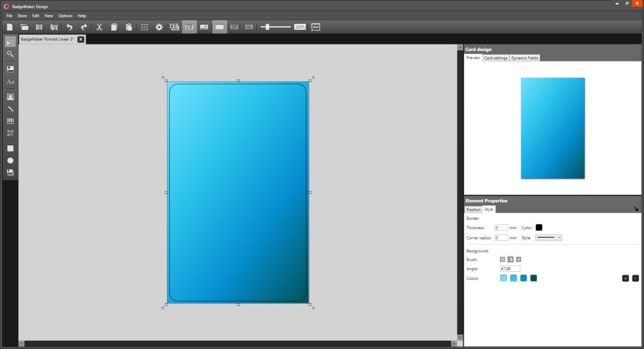Image resolution: width=644 pixels, height=349 pixels.
Task: Open the Options menu
Action: [65, 16]
